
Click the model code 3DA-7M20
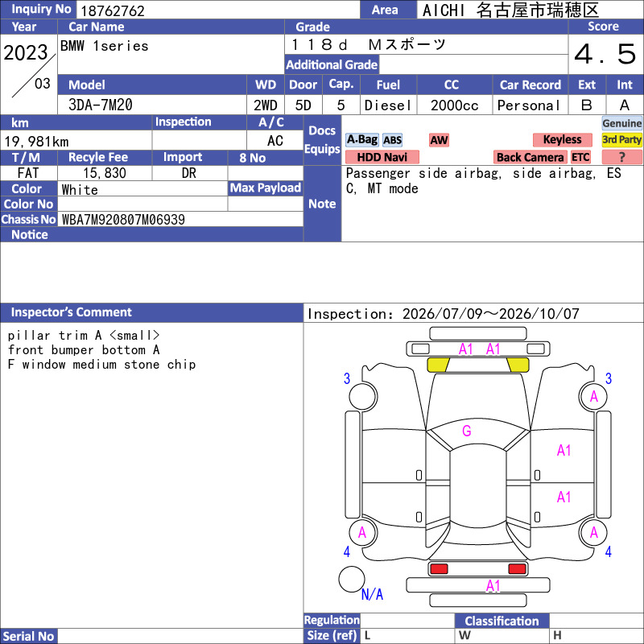pos(100,105)
